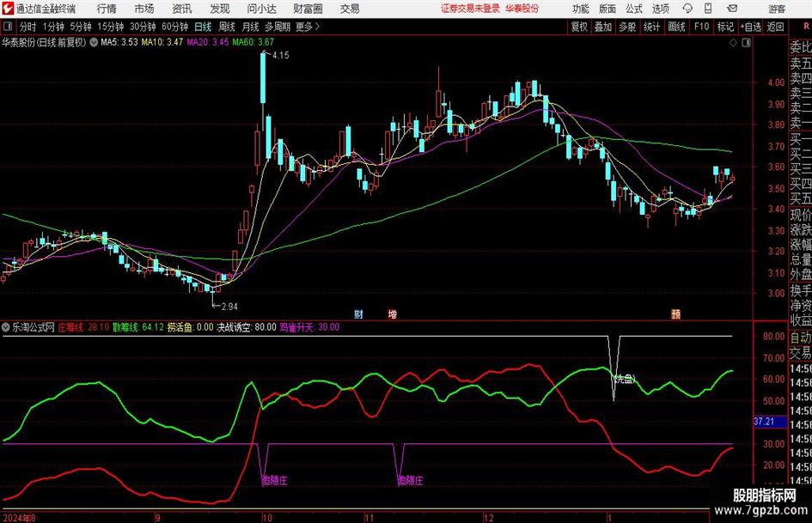Switch to 60分钟 period
Image resolution: width=812 pixels, height=523 pixels.
[174, 27]
